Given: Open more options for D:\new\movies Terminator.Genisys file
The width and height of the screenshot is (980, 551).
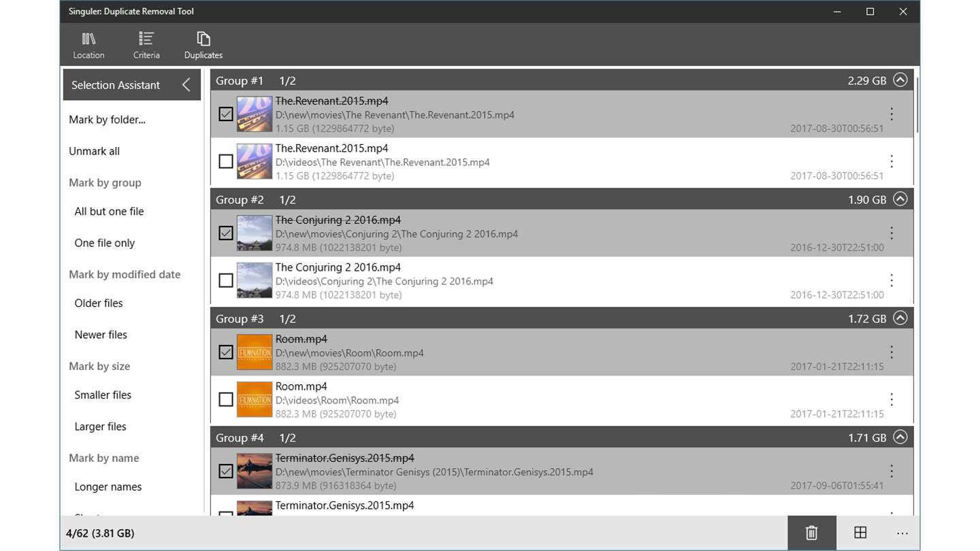Looking at the screenshot, I should point(892,471).
